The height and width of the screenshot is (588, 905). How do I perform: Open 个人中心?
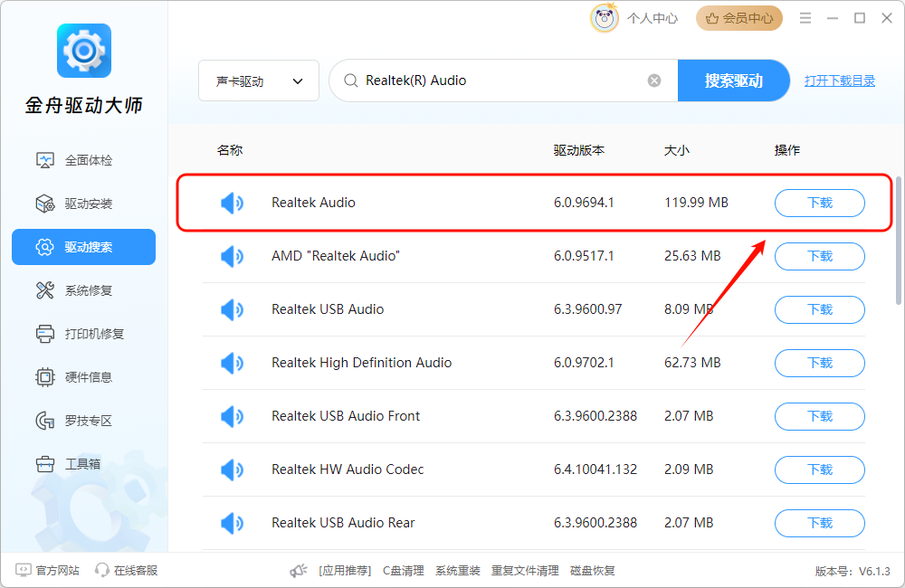click(x=653, y=18)
